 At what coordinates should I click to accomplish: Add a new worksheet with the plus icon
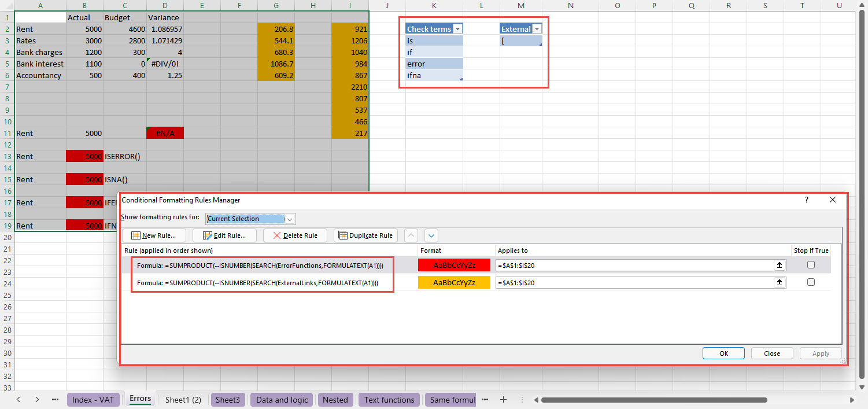tap(503, 399)
